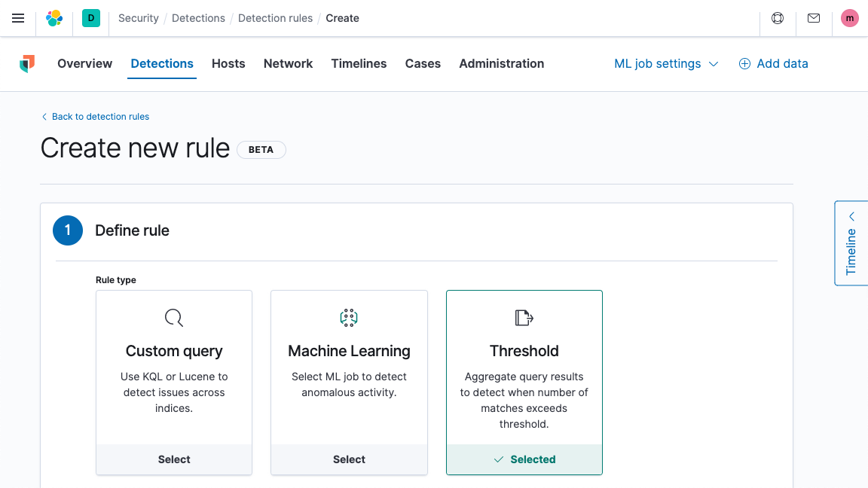Screen dimensions: 868x488
Task: Expand the ML job settings dropdown
Action: pos(666,63)
